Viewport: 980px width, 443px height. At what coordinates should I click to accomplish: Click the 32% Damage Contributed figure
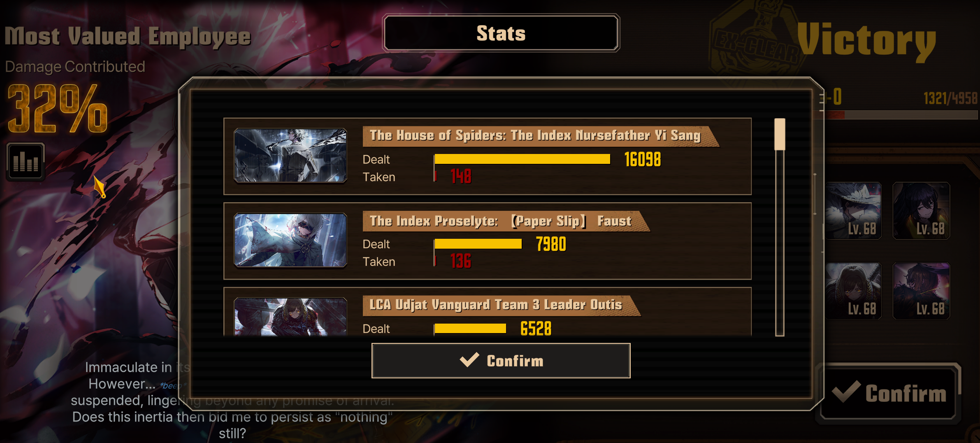(58, 109)
